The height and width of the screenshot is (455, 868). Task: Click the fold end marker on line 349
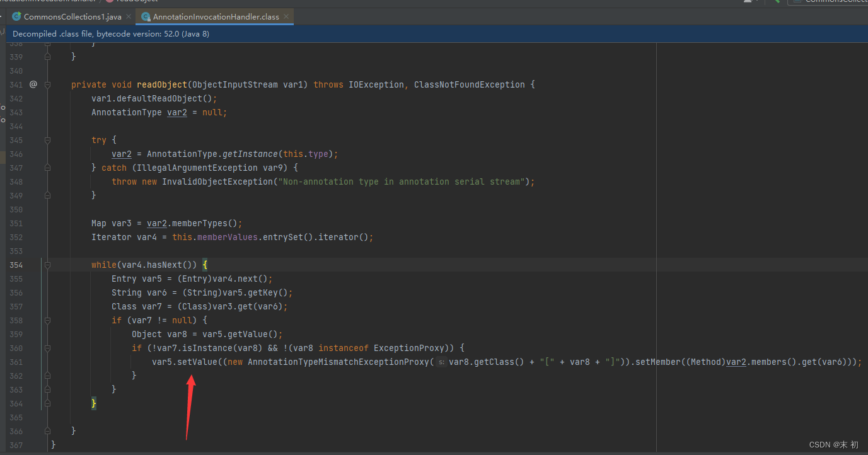point(47,195)
